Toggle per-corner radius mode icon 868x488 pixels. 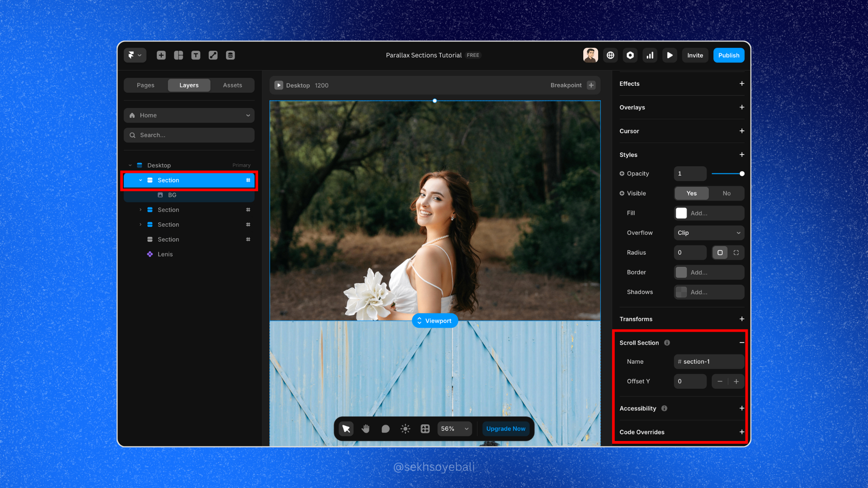click(736, 253)
